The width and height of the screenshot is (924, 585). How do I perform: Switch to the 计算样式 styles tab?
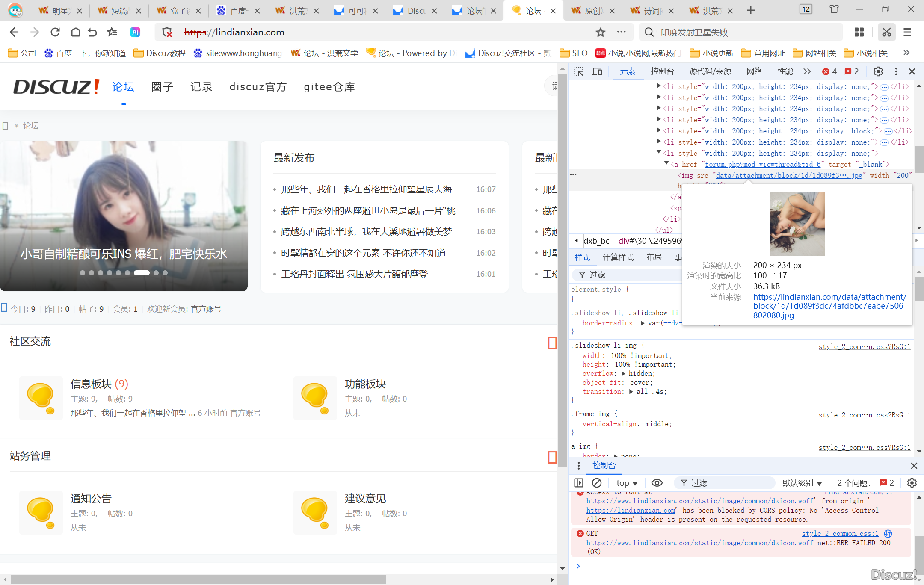(x=618, y=257)
